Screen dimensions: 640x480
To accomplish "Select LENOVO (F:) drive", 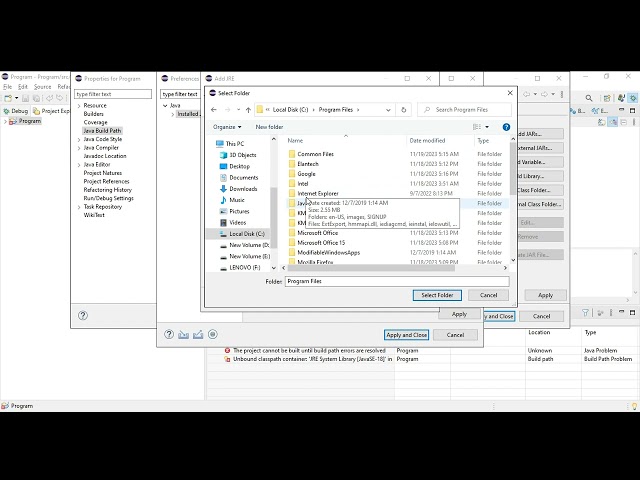I will (244, 268).
